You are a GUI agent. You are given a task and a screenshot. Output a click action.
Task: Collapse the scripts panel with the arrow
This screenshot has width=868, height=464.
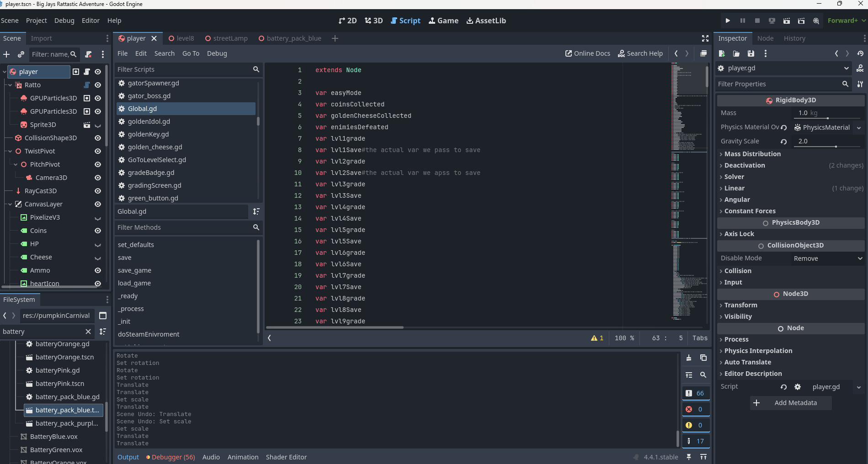(x=269, y=338)
